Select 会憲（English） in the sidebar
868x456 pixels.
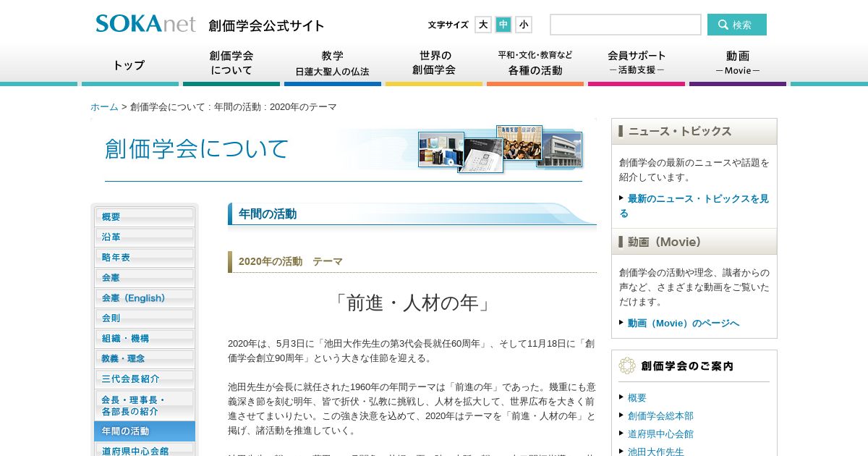tap(145, 297)
